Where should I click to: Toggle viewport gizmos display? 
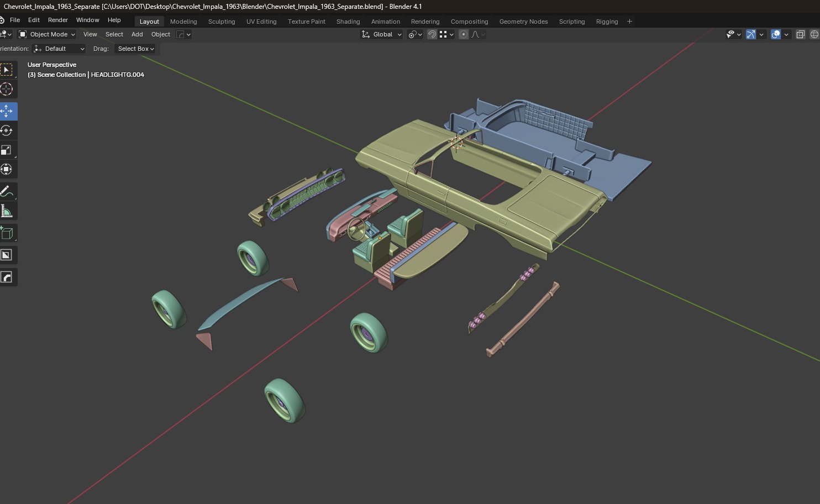pos(751,34)
